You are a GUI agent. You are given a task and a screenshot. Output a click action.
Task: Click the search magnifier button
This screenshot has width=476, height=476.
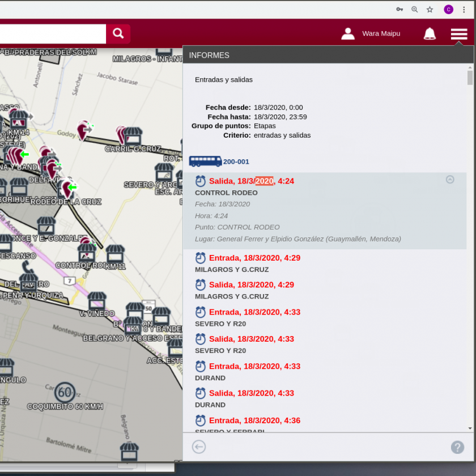tap(118, 33)
